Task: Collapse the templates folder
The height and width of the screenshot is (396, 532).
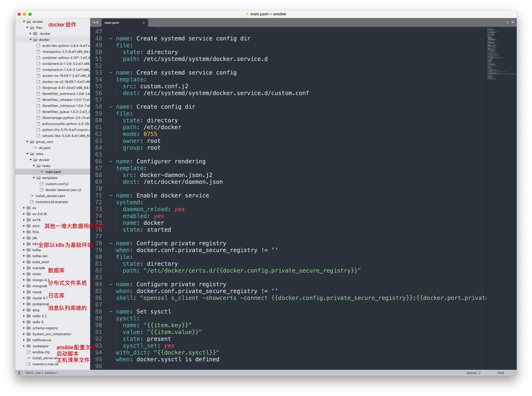Action: [34, 178]
